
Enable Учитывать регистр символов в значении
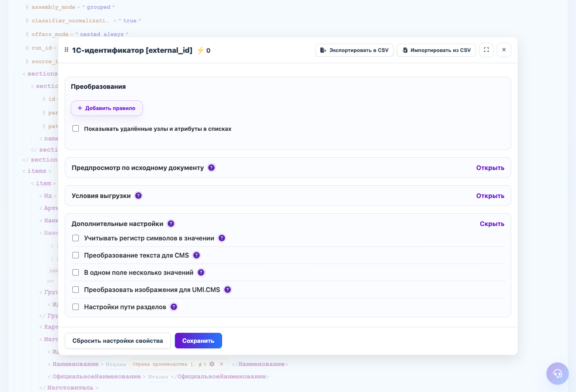click(76, 238)
